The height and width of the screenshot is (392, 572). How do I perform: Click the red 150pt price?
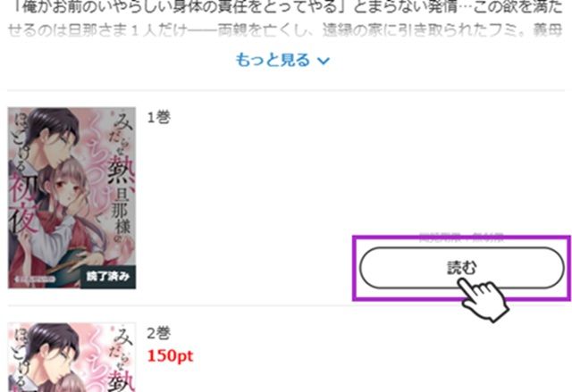point(170,356)
